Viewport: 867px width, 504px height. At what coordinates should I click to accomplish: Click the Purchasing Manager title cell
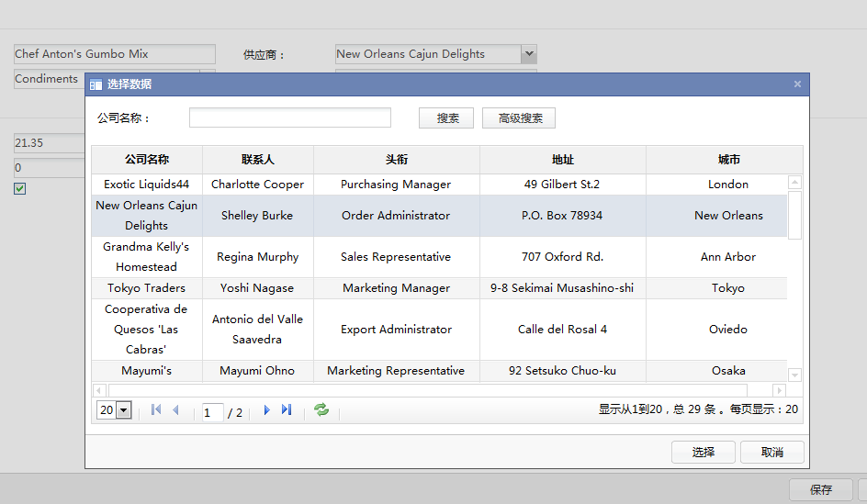[x=397, y=185]
